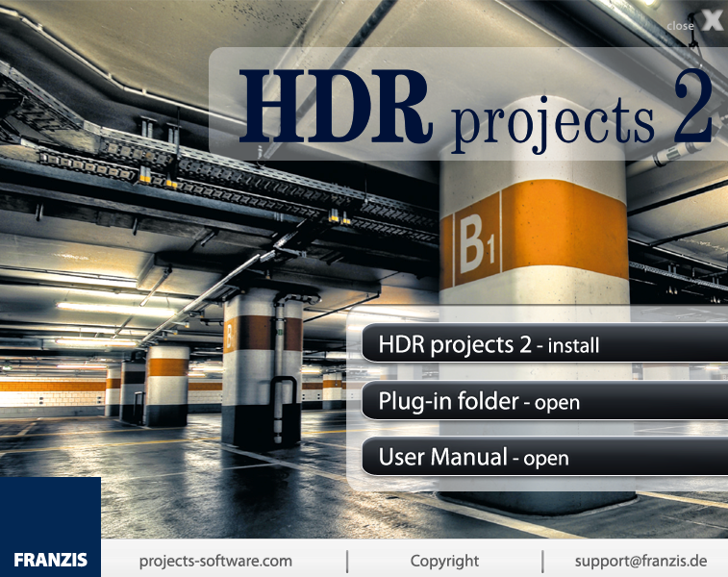Screen dimensions: 728x577
Task: Click the HDR projects 2 title banner
Action: [x=468, y=104]
